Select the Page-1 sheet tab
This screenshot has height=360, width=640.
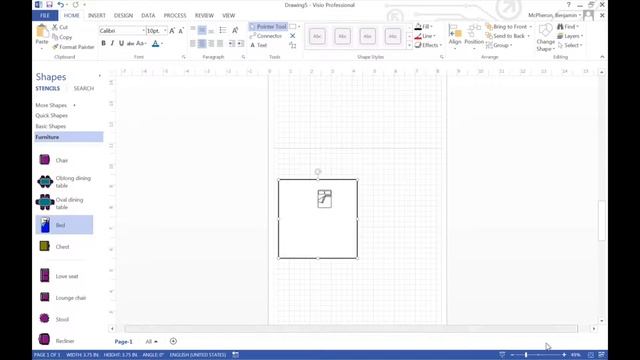pos(123,342)
